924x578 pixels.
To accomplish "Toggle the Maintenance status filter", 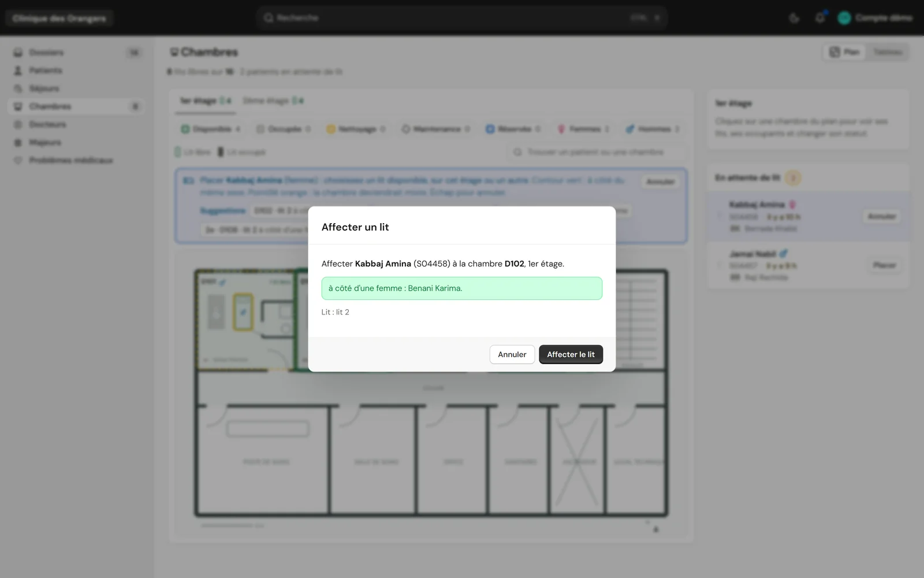I will [436, 129].
